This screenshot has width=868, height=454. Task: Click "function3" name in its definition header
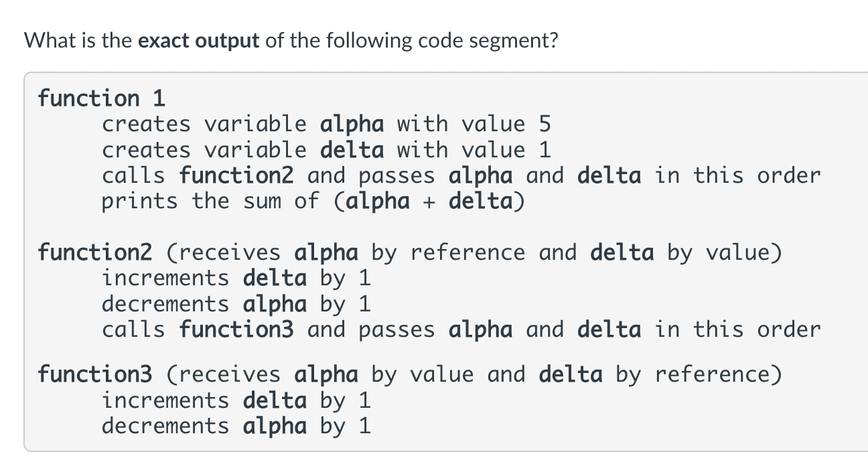pyautogui.click(x=95, y=374)
